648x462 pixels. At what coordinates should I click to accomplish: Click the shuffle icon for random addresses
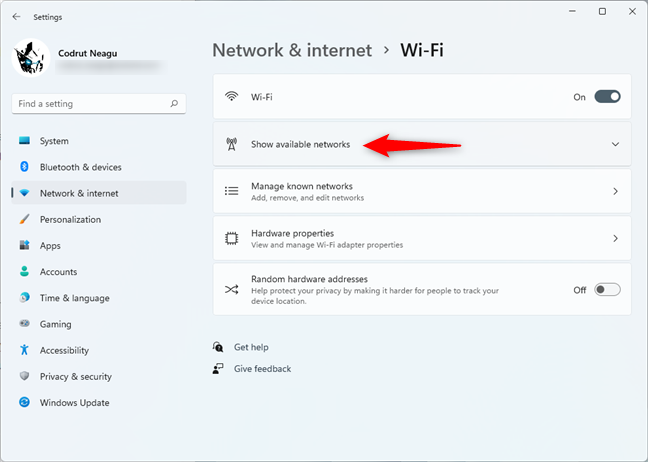click(x=231, y=289)
